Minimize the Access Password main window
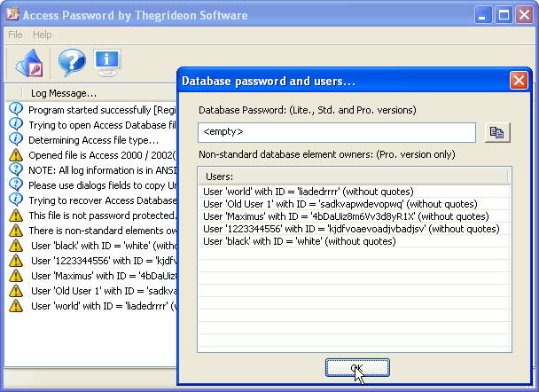Screen dimensions: 539x392 483,15
